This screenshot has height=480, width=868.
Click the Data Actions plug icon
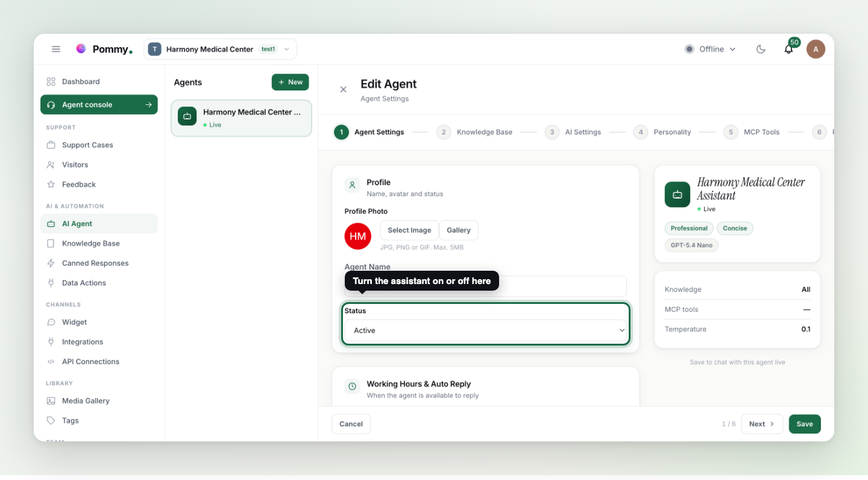[51, 283]
